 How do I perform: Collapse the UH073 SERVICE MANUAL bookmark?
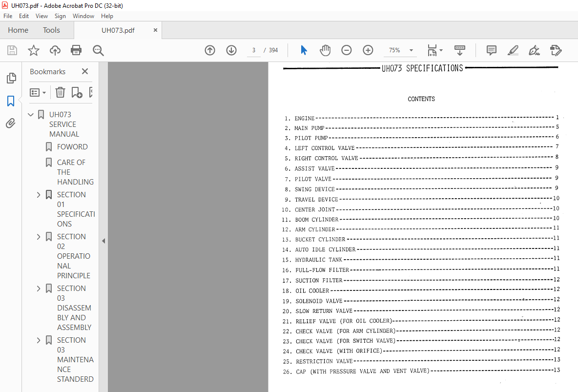(x=31, y=115)
